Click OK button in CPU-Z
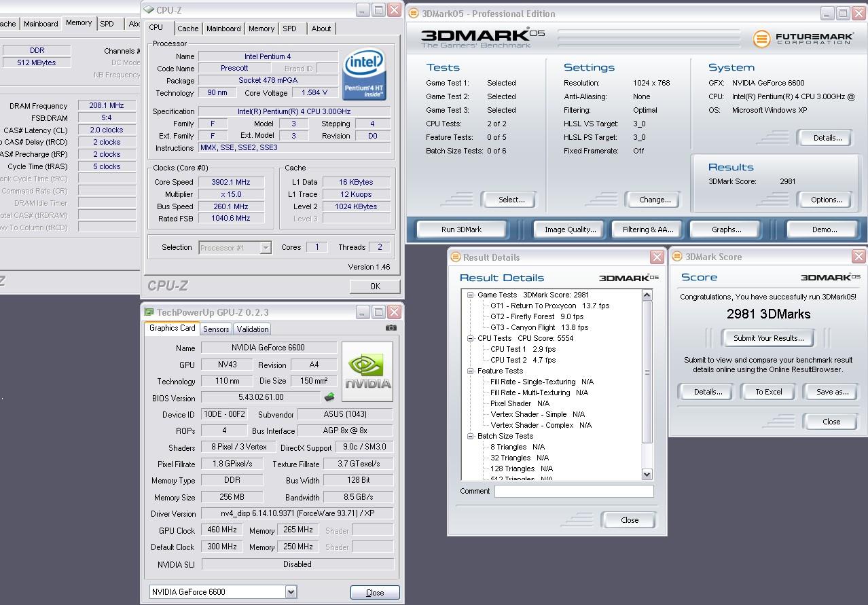 (x=375, y=287)
